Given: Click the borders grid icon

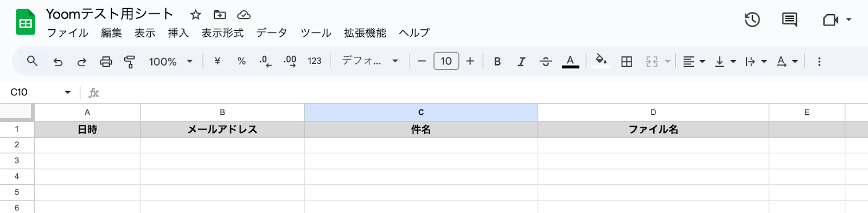Looking at the screenshot, I should point(627,62).
